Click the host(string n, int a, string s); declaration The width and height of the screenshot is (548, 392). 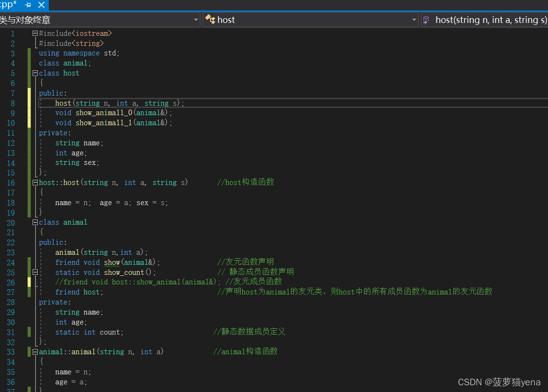(x=120, y=103)
